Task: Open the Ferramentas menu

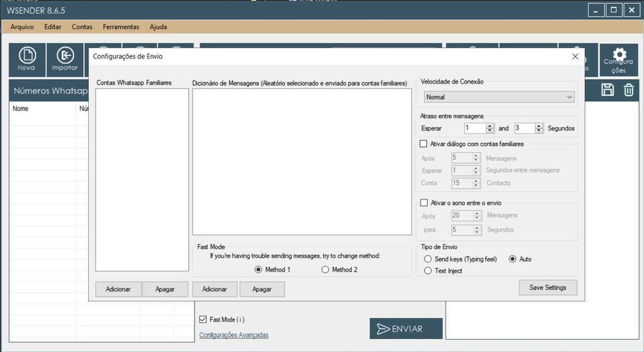Action: pos(121,26)
